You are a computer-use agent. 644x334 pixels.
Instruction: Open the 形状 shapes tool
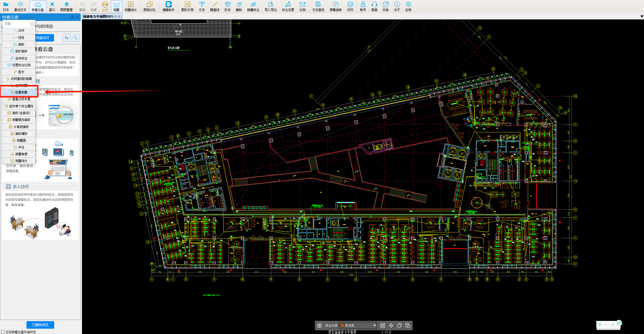(x=227, y=7)
